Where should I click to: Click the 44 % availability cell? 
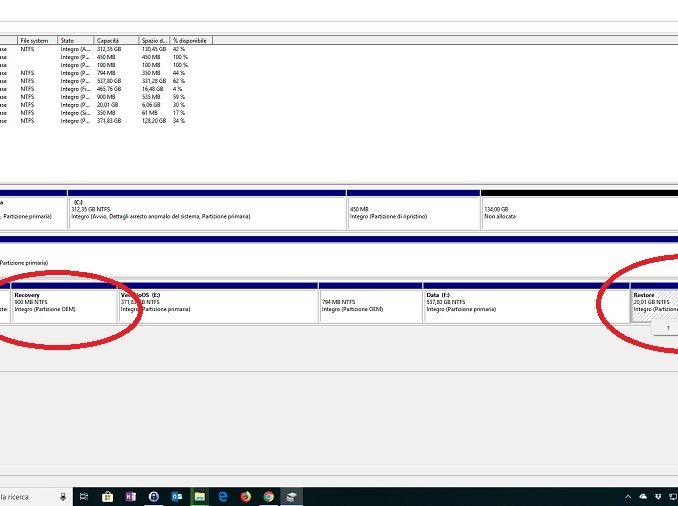179,73
